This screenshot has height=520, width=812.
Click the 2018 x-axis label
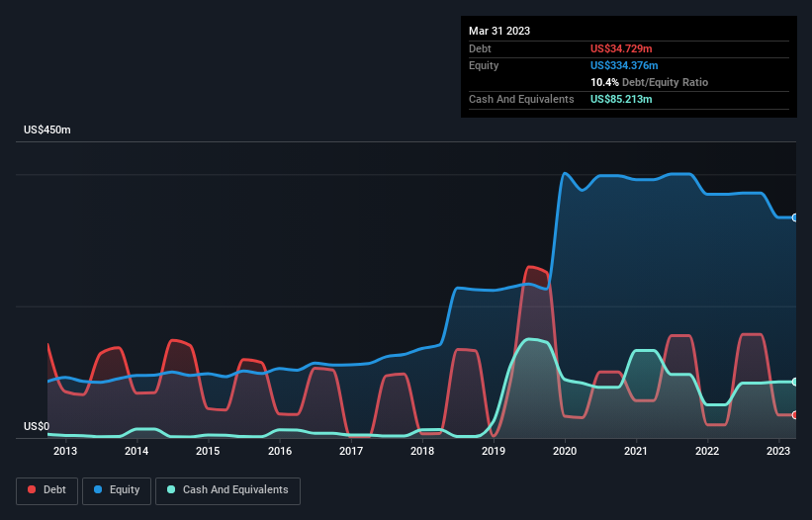pyautogui.click(x=422, y=451)
